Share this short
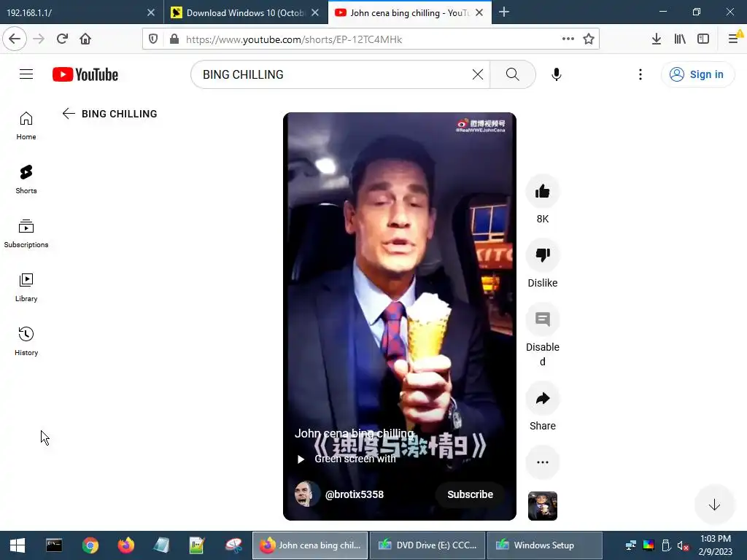Viewport: 747px width, 560px height. click(x=543, y=398)
